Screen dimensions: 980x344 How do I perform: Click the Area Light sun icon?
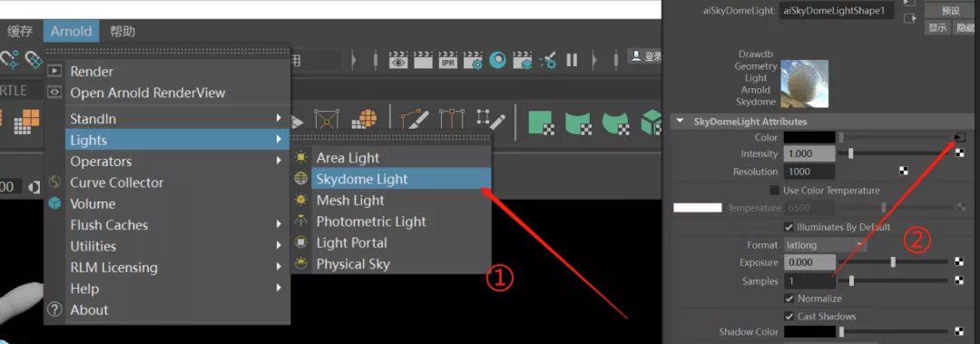tap(302, 158)
